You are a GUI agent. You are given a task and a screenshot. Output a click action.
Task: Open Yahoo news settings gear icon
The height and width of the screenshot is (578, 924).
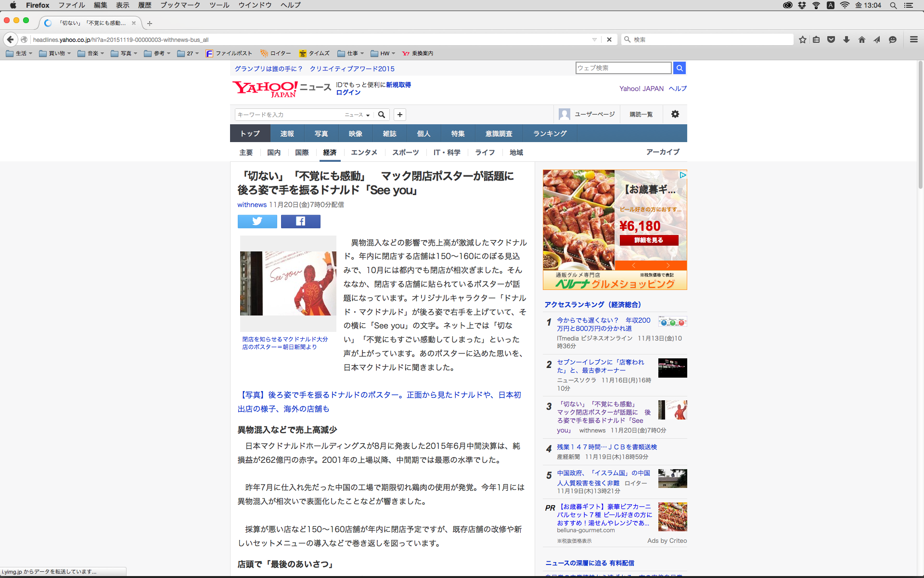pyautogui.click(x=675, y=114)
